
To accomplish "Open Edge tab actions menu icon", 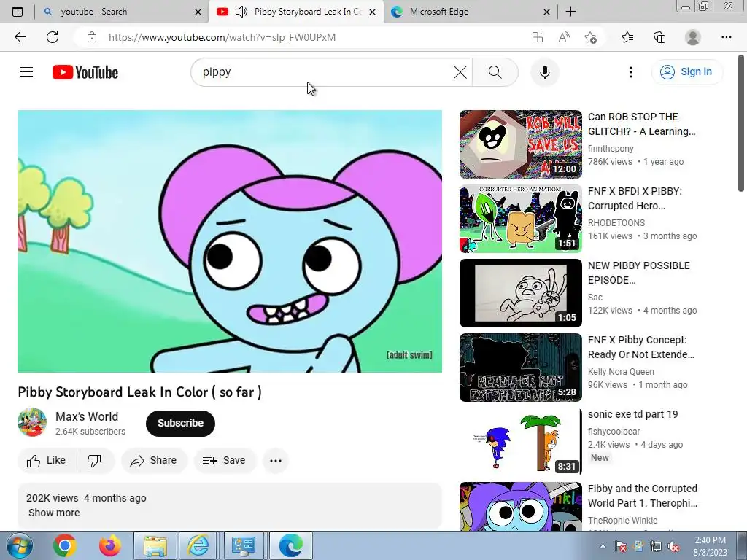I will (x=18, y=12).
